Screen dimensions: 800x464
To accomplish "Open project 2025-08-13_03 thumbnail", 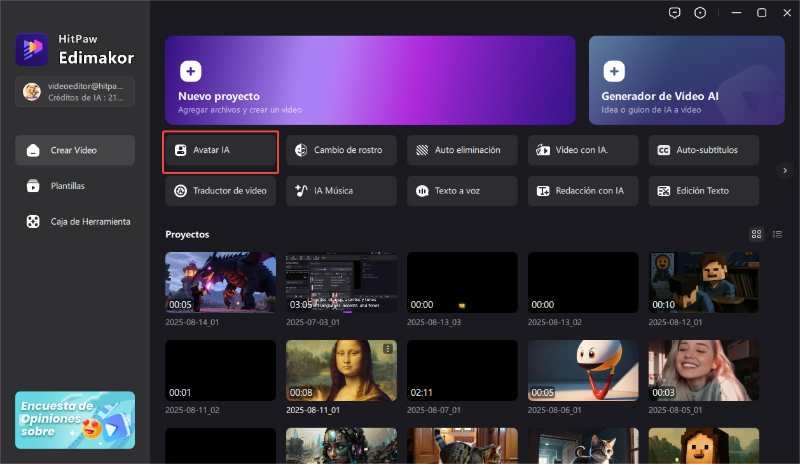I will click(462, 282).
